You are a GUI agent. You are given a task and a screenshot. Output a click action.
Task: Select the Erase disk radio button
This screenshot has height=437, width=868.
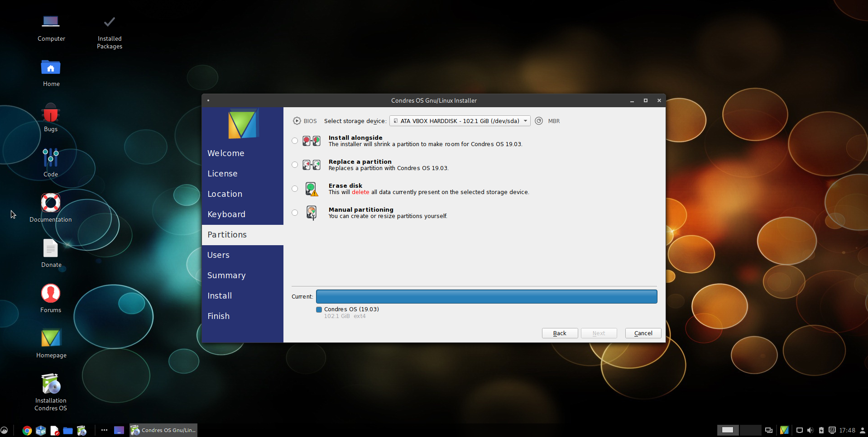(x=295, y=189)
